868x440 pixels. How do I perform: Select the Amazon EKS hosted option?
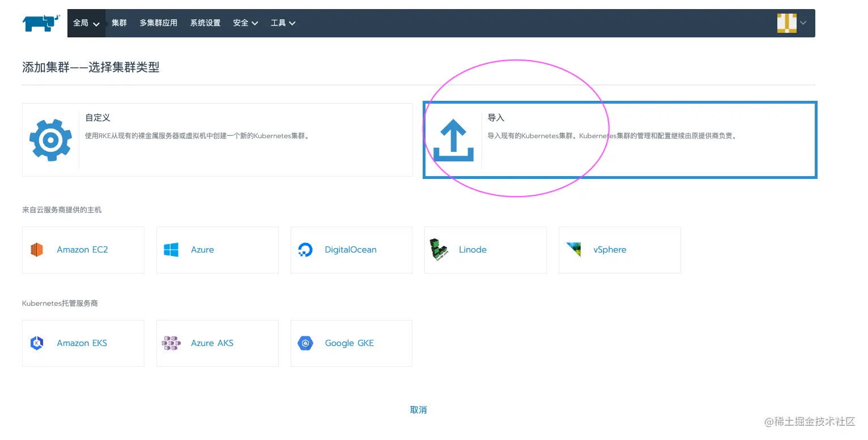pyautogui.click(x=83, y=343)
